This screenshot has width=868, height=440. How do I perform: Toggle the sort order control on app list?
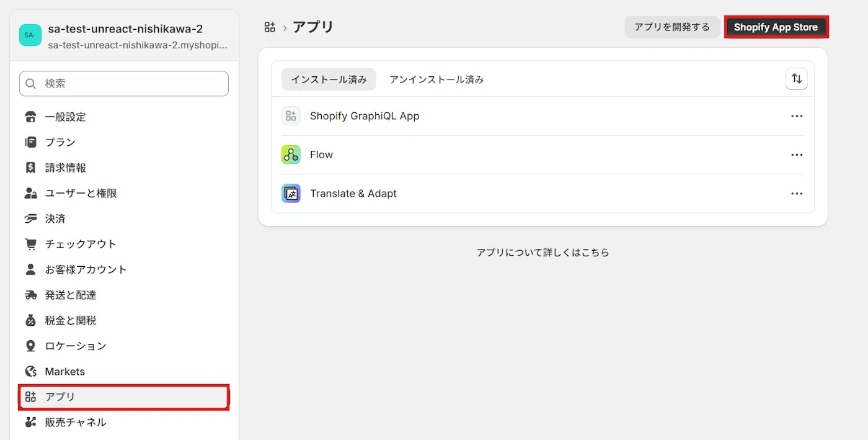pos(796,79)
